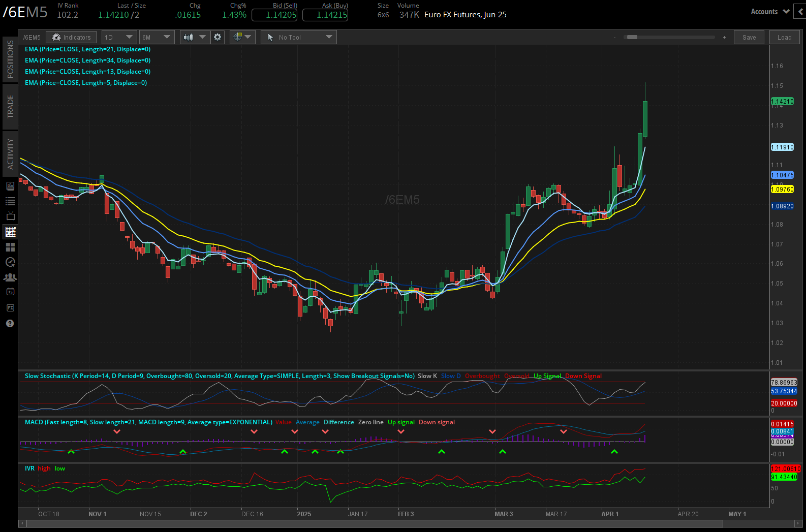The height and width of the screenshot is (532, 806).
Task: Click the Bid (Sell) 1.14205 price box
Action: pos(274,15)
